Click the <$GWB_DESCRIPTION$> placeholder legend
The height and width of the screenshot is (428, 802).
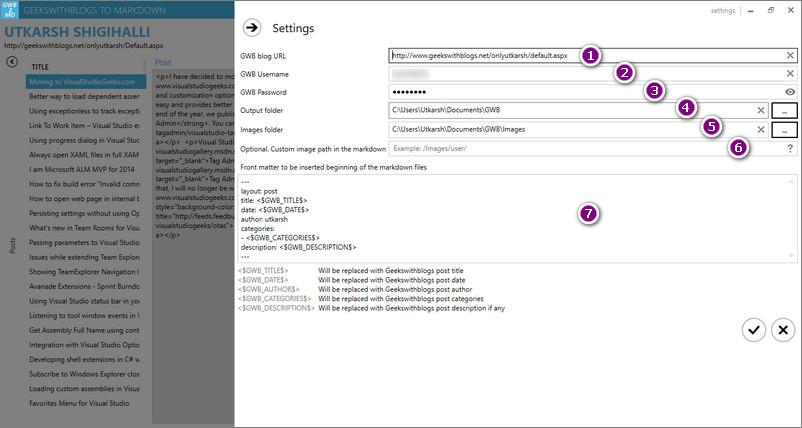pos(276,308)
